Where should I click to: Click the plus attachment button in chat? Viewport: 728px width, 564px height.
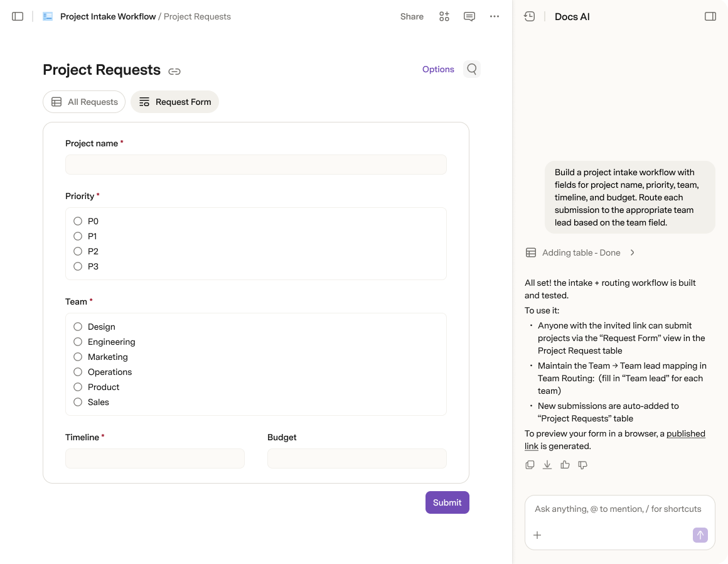(x=537, y=535)
